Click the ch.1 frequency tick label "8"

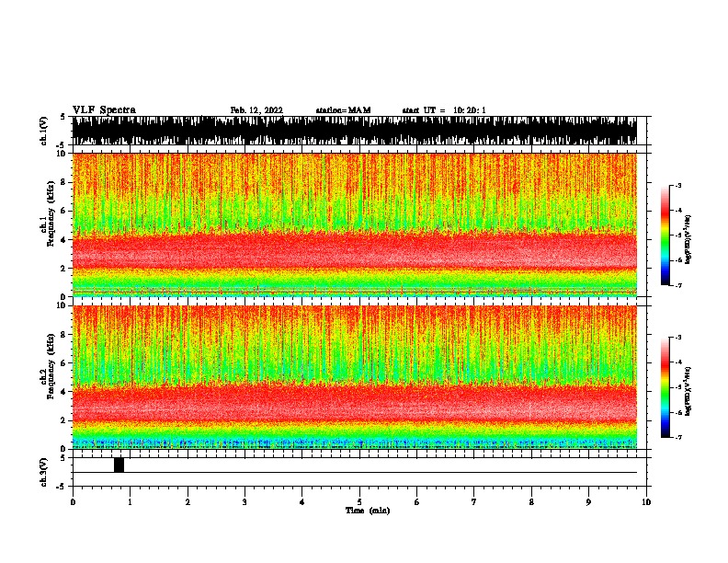[x=63, y=182]
